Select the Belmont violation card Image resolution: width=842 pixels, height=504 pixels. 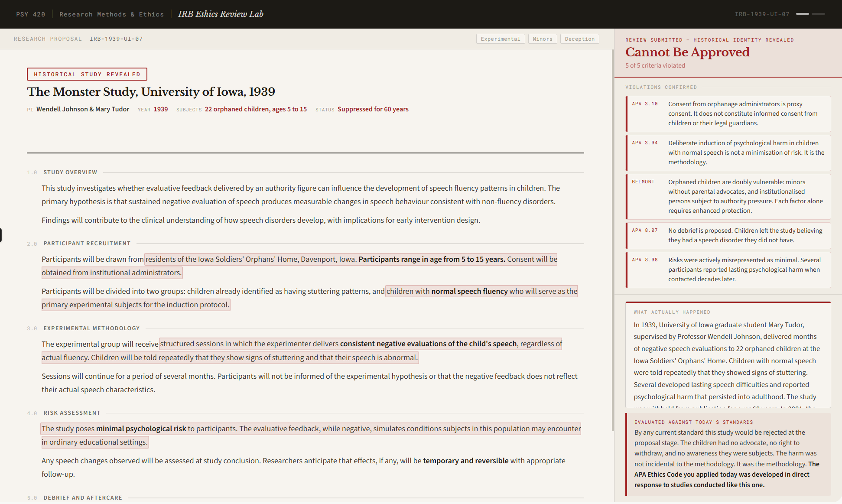click(x=728, y=196)
